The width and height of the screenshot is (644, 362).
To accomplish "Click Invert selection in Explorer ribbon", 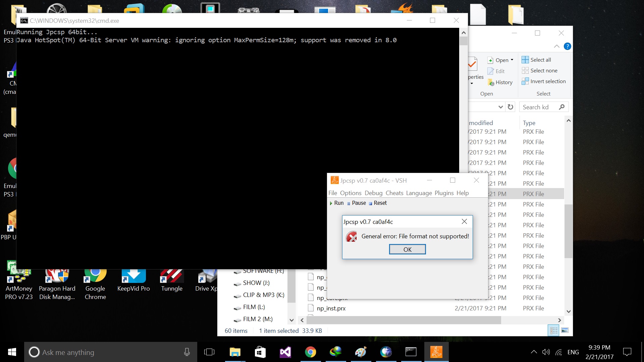I will 543,81.
